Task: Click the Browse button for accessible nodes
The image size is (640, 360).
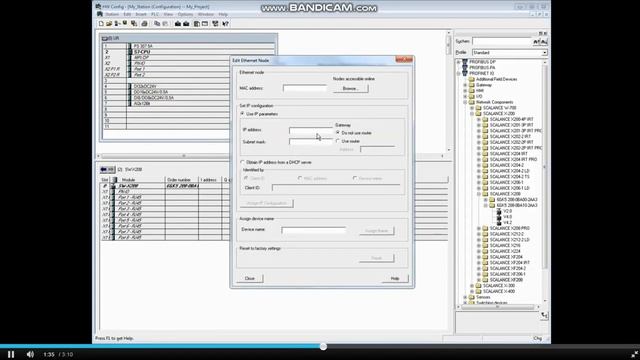Action: pos(351,89)
